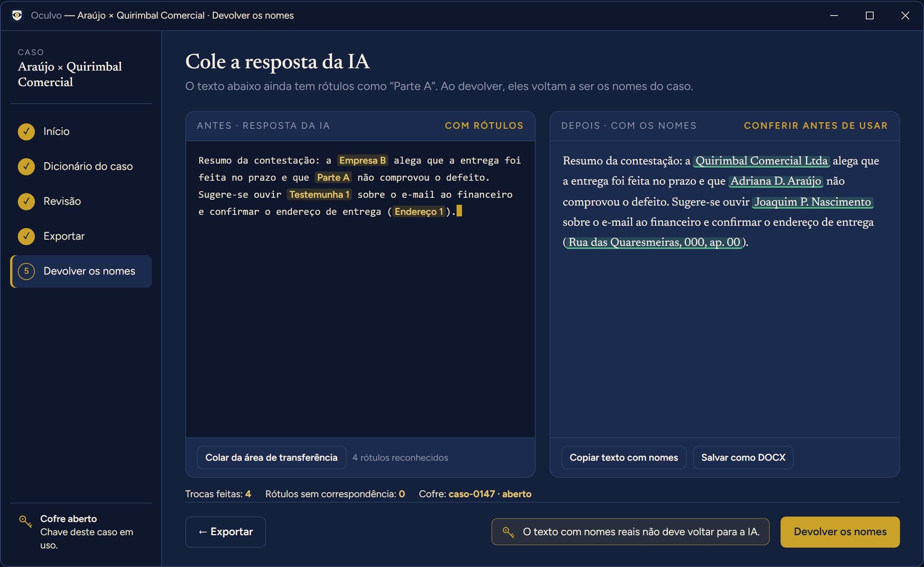
Task: Click the COM RÓTULOS panel badge
Action: (484, 126)
